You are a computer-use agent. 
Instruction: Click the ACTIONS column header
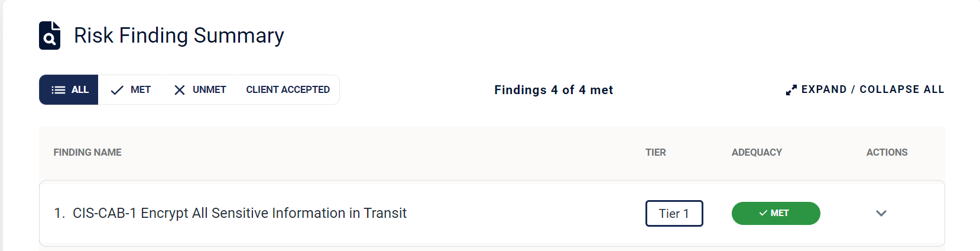pyautogui.click(x=887, y=153)
